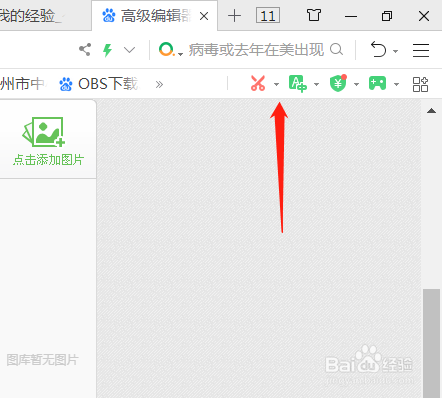Click the scrollbar up arrow

click(431, 111)
